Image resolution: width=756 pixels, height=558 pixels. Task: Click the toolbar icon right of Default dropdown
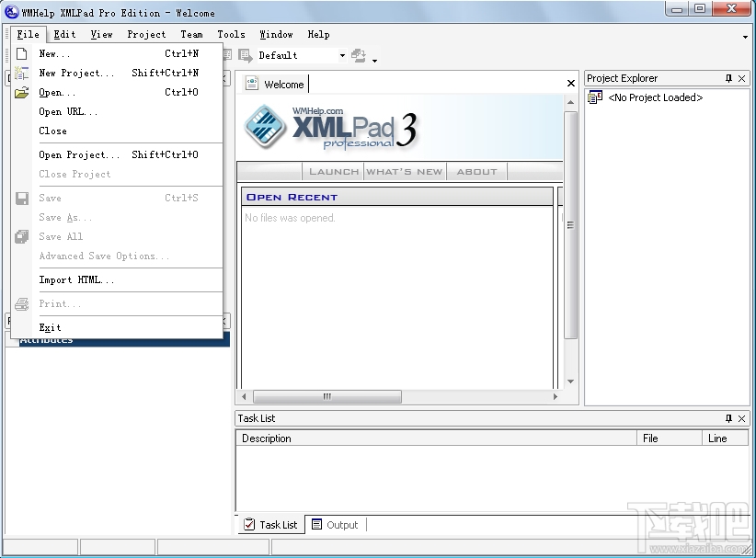(x=359, y=55)
